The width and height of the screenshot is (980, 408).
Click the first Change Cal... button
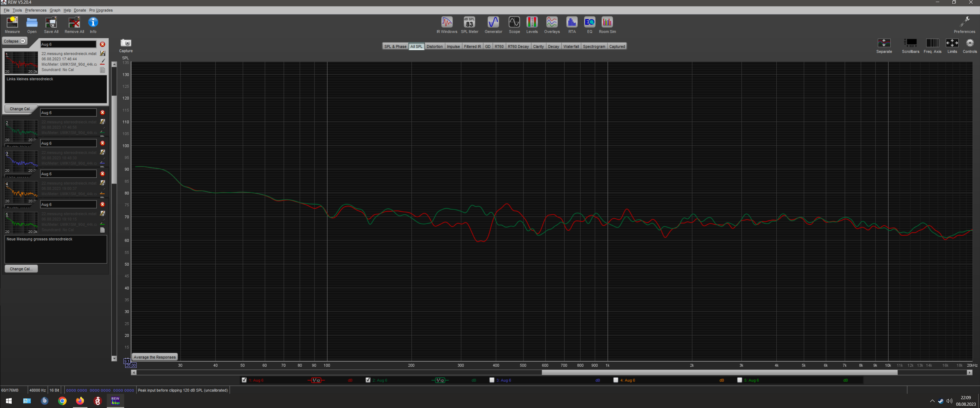(21, 109)
